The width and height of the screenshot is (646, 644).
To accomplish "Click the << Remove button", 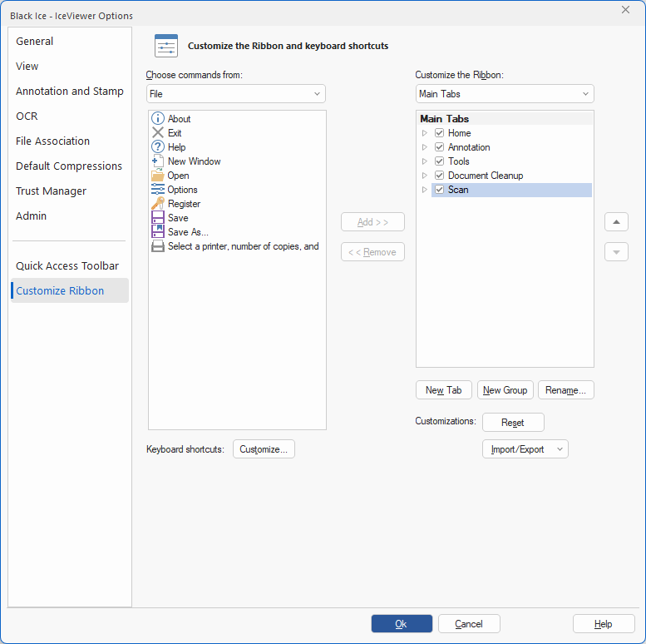I will pyautogui.click(x=372, y=252).
